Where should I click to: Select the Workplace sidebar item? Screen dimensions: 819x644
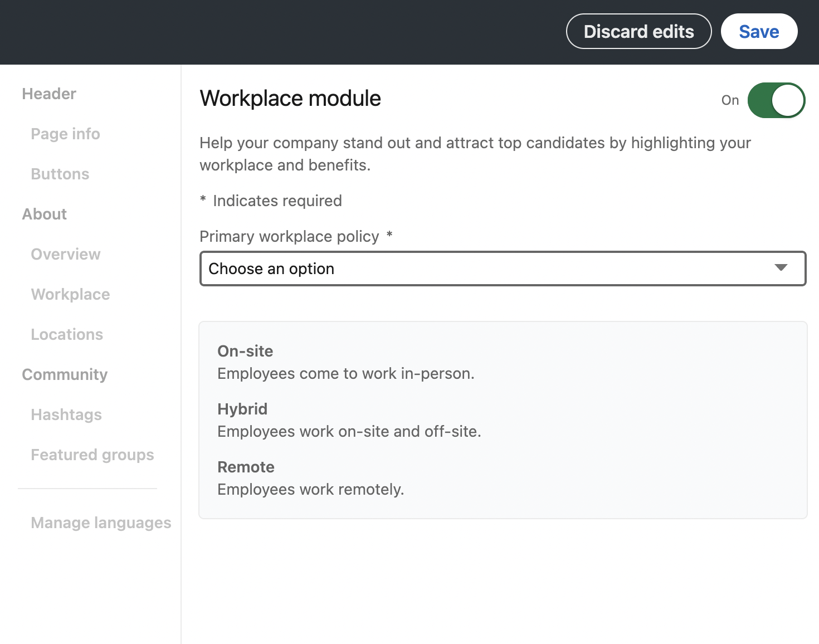click(x=70, y=294)
